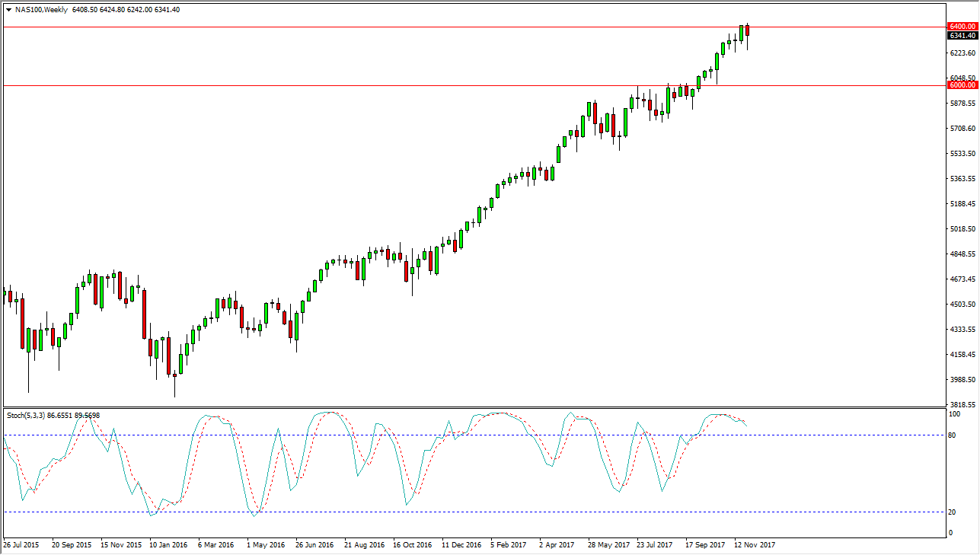Click the latest red candlestick on the chart
This screenshot has width=980, height=555.
click(747, 32)
